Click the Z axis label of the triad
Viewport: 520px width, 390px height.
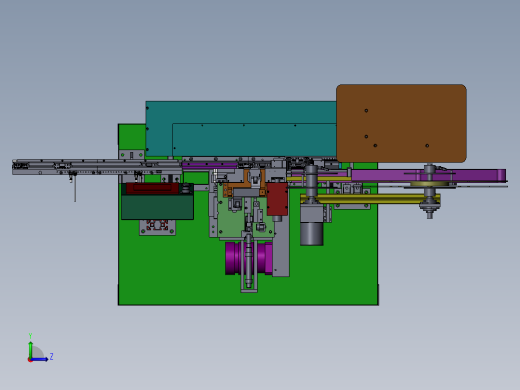(x=51, y=357)
